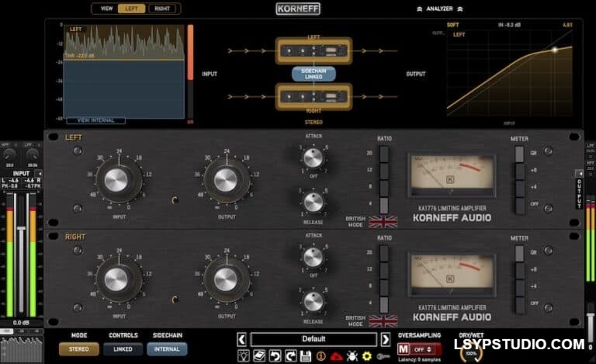
Task: Click the LINKED controls button
Action: tap(123, 349)
